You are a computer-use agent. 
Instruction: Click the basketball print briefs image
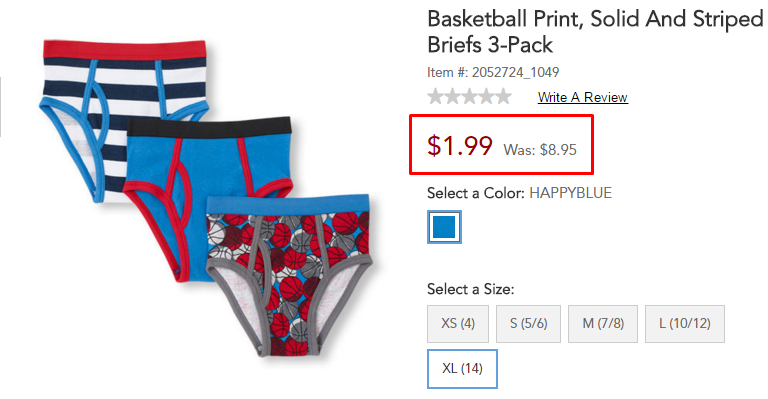coord(289,274)
